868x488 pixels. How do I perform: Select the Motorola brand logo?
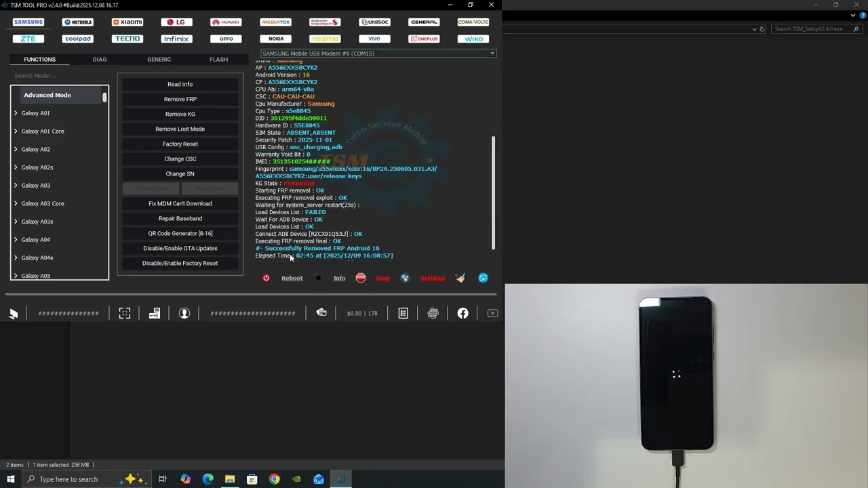click(78, 22)
